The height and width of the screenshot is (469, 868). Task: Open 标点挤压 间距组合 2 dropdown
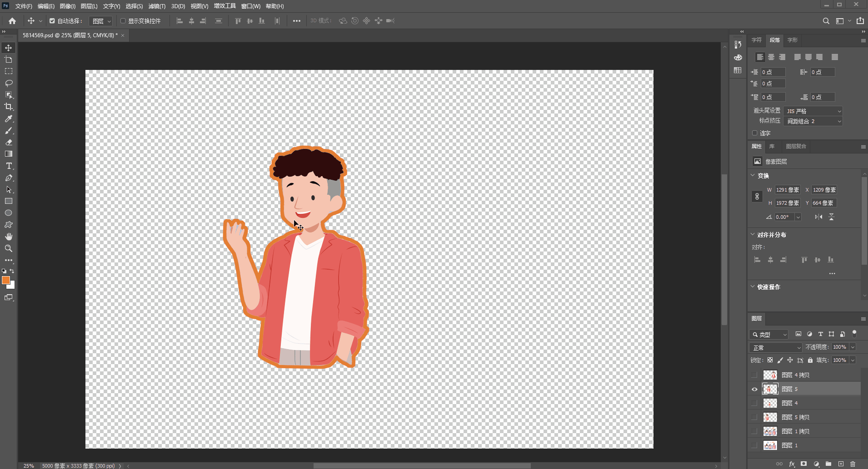pyautogui.click(x=813, y=121)
